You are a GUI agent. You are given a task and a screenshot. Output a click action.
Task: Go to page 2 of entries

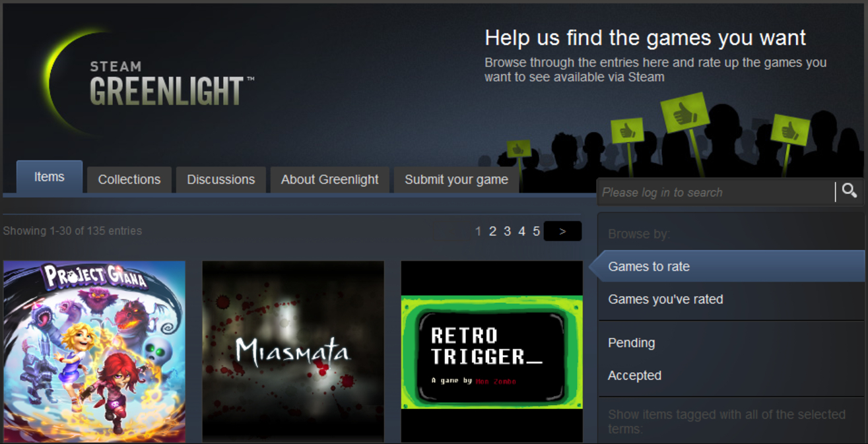click(492, 232)
